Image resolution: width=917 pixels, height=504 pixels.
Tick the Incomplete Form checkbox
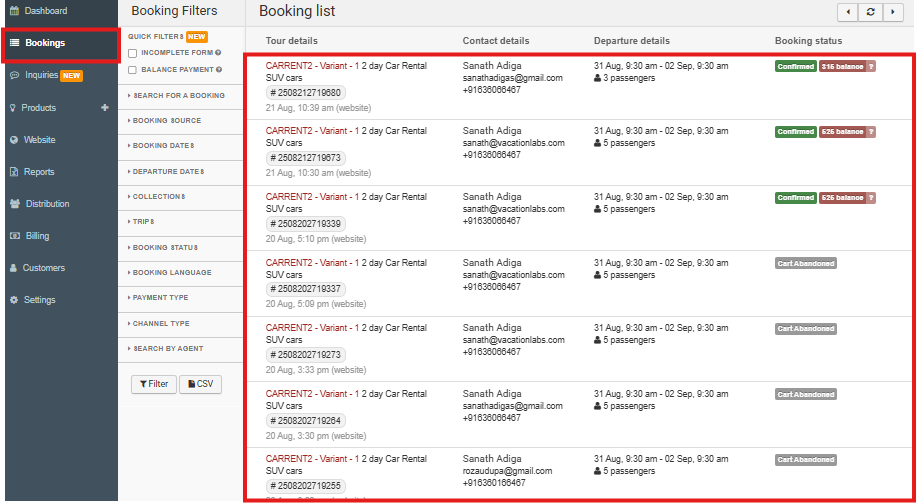[133, 52]
